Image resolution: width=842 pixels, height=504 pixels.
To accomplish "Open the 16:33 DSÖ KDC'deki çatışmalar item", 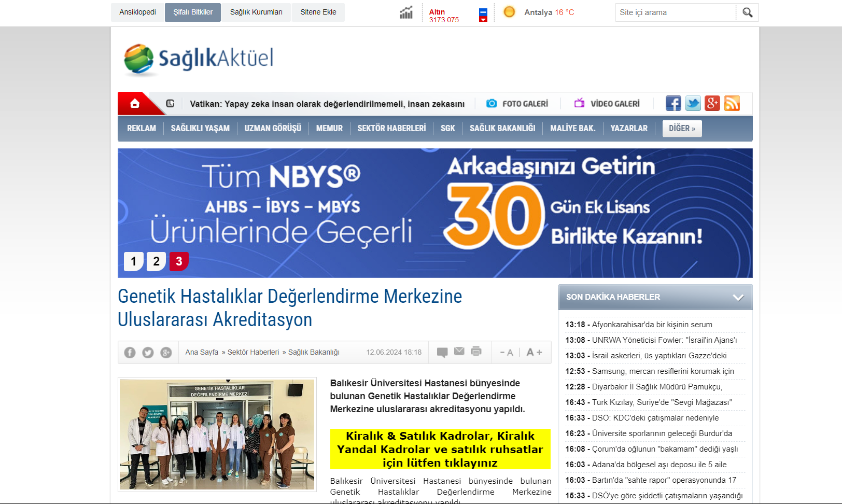I will point(642,418).
